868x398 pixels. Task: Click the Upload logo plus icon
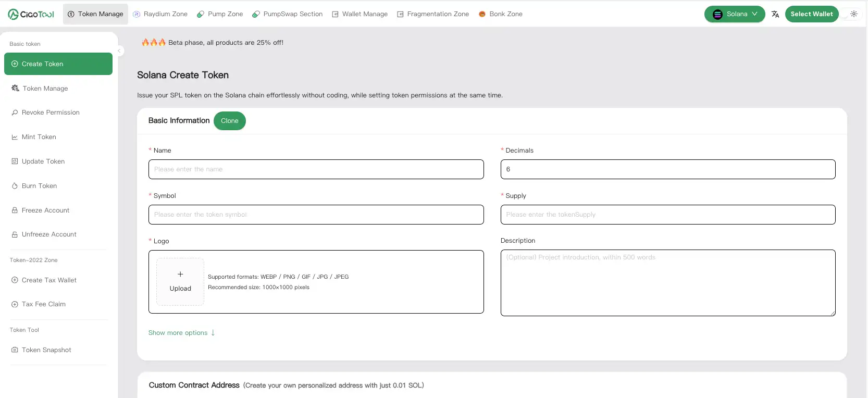[x=180, y=275]
